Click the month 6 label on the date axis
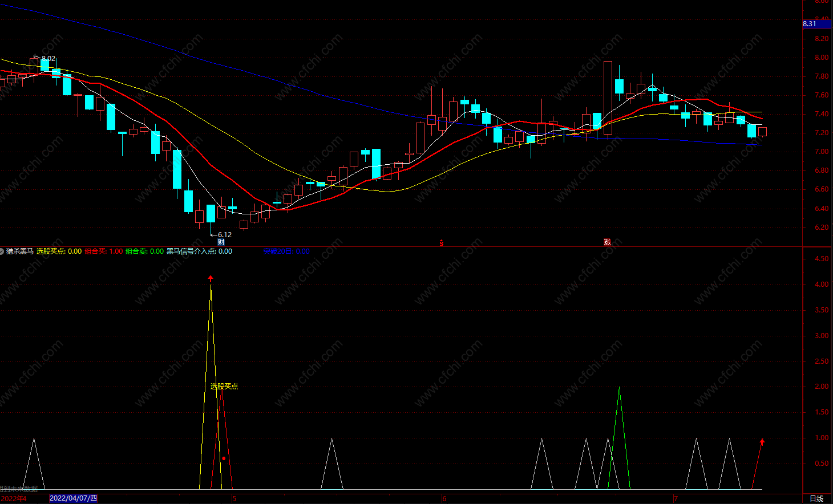 [x=444, y=499]
